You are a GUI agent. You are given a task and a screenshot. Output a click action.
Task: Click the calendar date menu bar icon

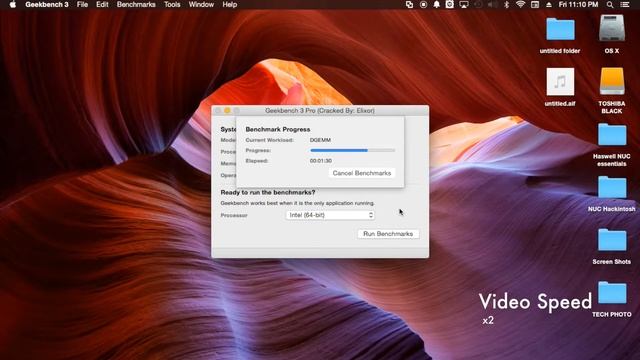[535, 4]
